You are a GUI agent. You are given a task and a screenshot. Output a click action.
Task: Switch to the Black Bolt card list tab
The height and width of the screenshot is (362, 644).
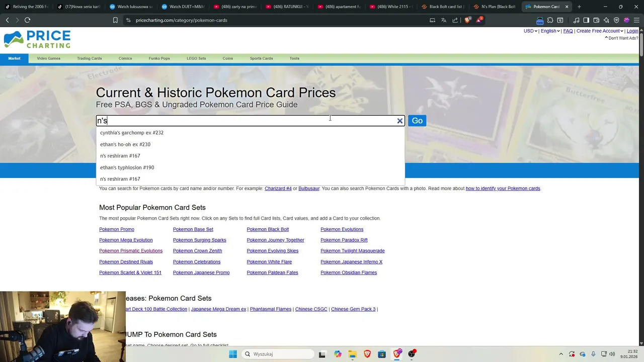pos(443,7)
